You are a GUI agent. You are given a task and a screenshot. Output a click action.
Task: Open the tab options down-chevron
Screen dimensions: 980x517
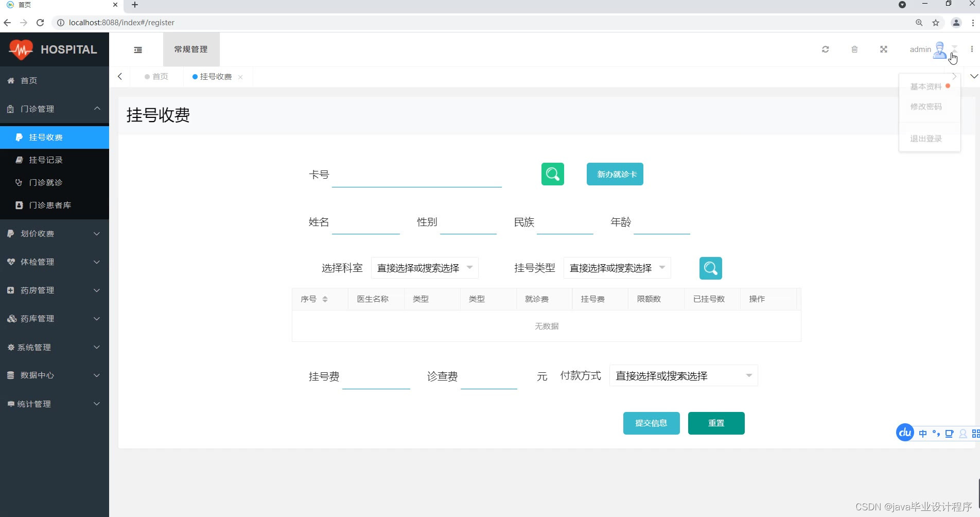pos(974,76)
